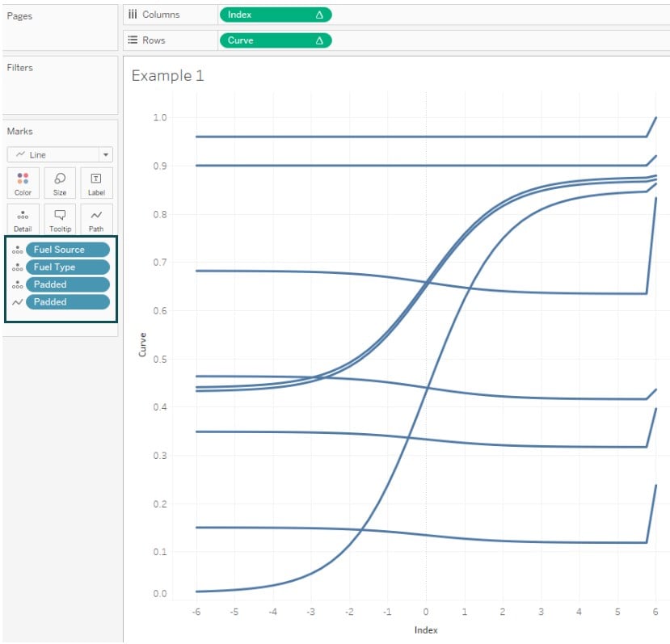The width and height of the screenshot is (670, 644).
Task: Select the Fuel Source pill
Action: [x=68, y=250]
